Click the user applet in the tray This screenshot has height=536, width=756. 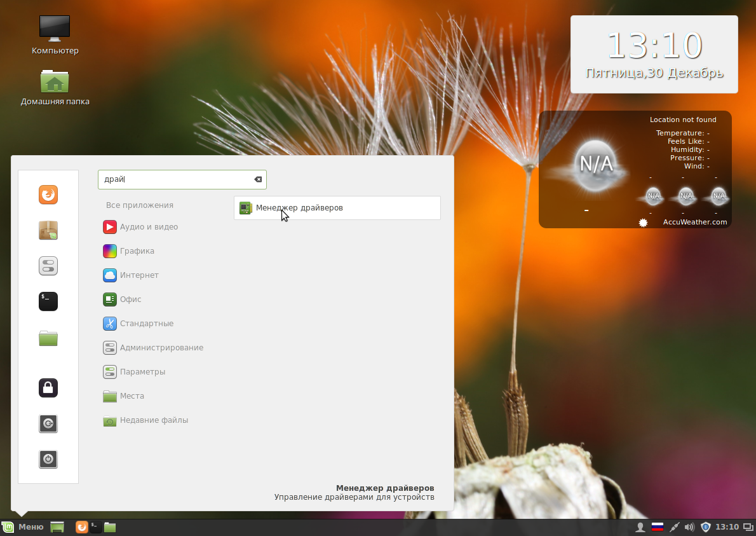point(640,526)
